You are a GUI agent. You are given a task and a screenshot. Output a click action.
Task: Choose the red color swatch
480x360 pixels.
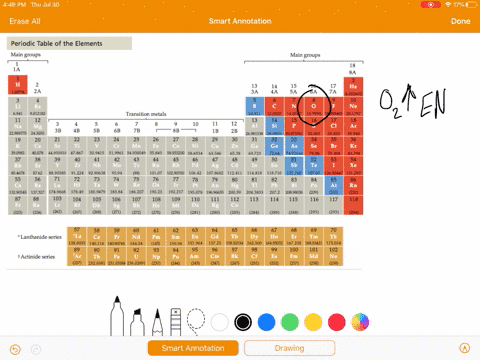(x=336, y=322)
